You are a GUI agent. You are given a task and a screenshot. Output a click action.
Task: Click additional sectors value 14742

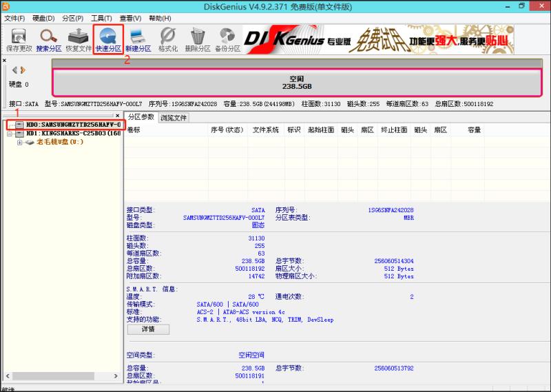(x=256, y=276)
